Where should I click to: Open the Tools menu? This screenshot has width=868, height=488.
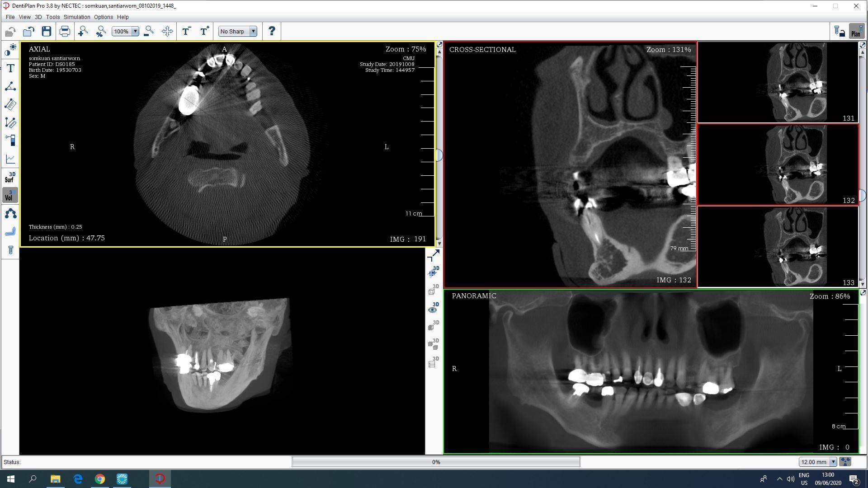coord(53,17)
